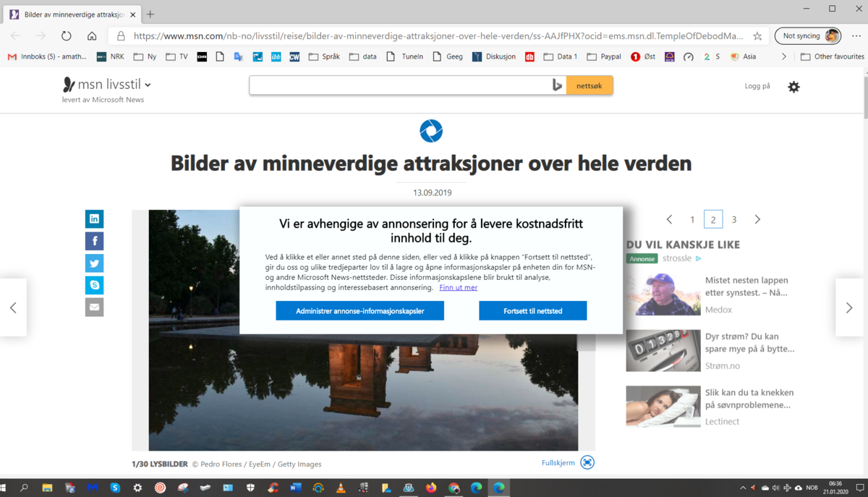868x497 pixels.
Task: Open the Ny bookmarks folder
Action: pos(145,56)
